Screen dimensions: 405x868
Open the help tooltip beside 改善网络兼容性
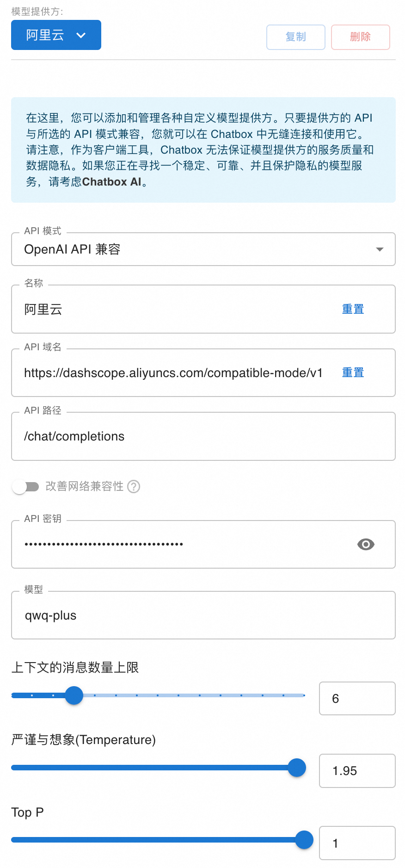point(133,486)
